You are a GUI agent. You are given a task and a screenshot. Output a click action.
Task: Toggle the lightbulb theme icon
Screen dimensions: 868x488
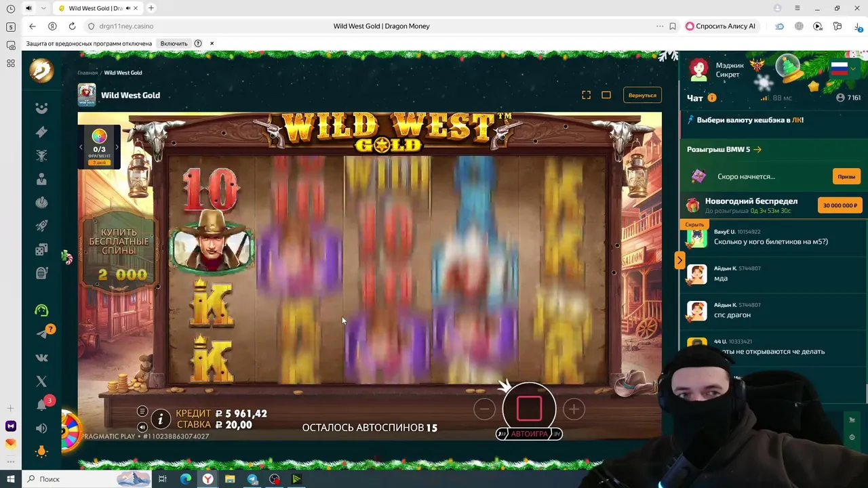[x=41, y=451]
